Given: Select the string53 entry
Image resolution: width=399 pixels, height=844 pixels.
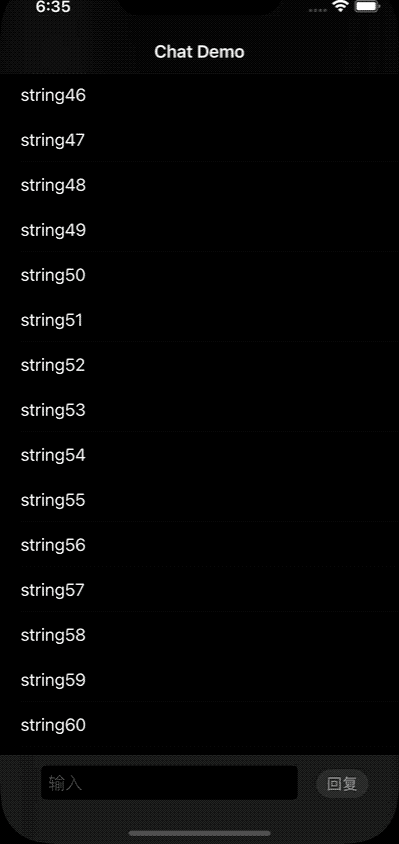Looking at the screenshot, I should click(199, 410).
